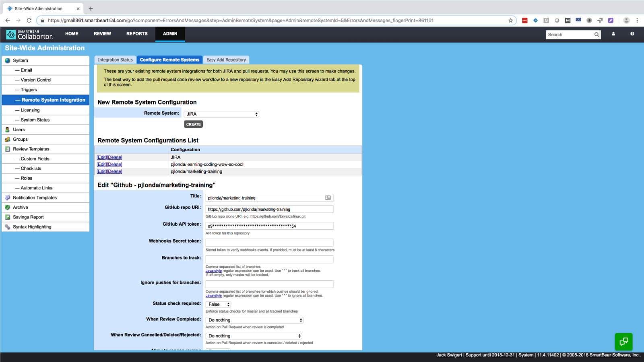Open the user profile icon in header
Image resolution: width=644 pixels, height=362 pixels.
(613, 34)
